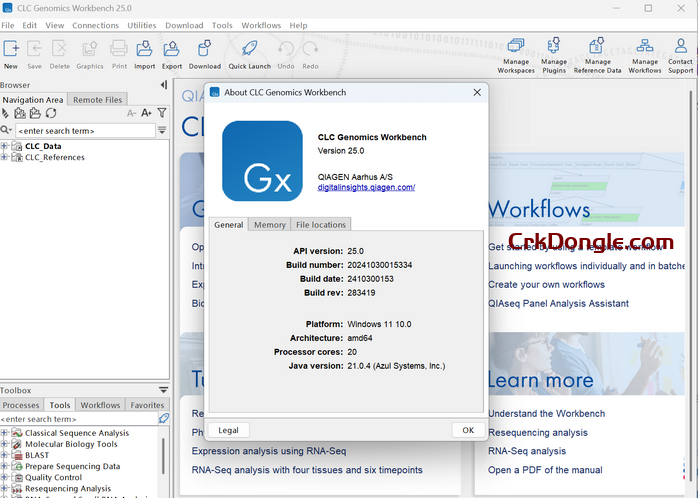700x498 pixels.
Task: Click OK in the About dialog
Action: click(x=468, y=430)
